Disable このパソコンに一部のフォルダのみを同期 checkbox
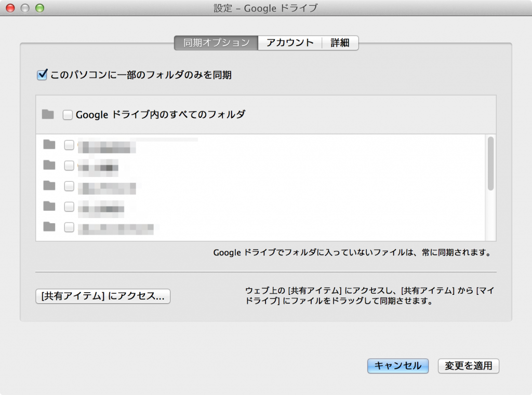532x395 pixels. tap(41, 74)
